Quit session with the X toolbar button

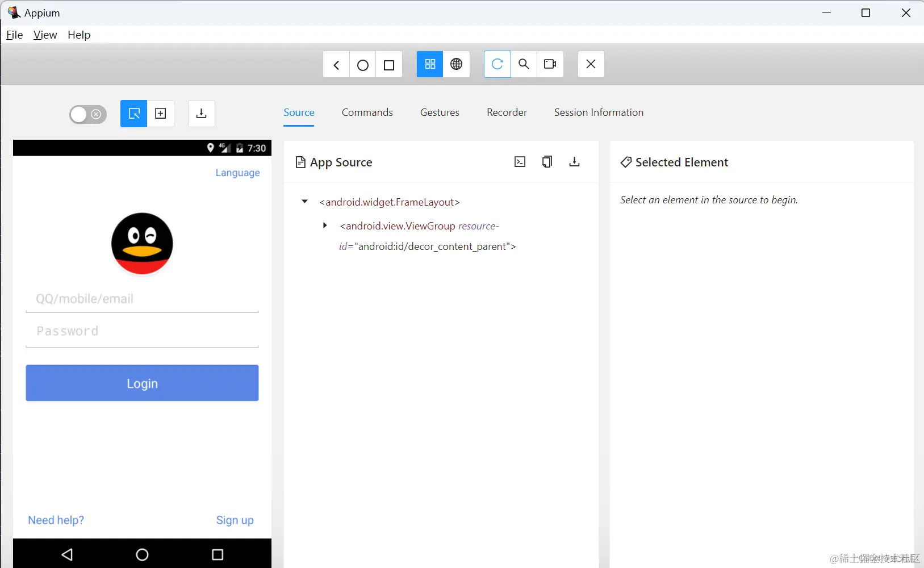point(591,64)
